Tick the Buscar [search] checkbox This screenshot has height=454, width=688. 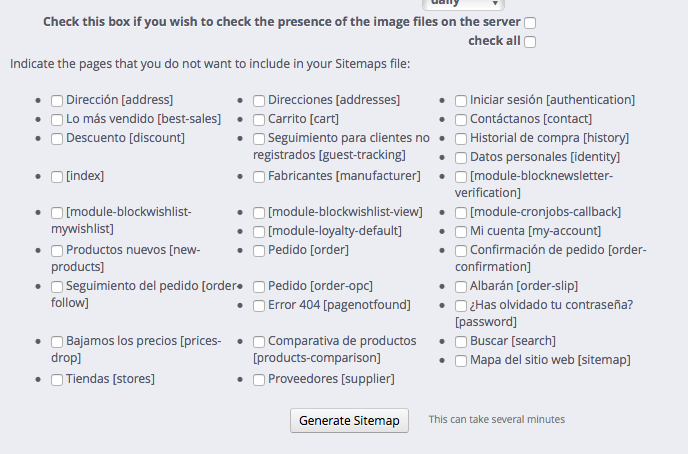click(x=461, y=342)
